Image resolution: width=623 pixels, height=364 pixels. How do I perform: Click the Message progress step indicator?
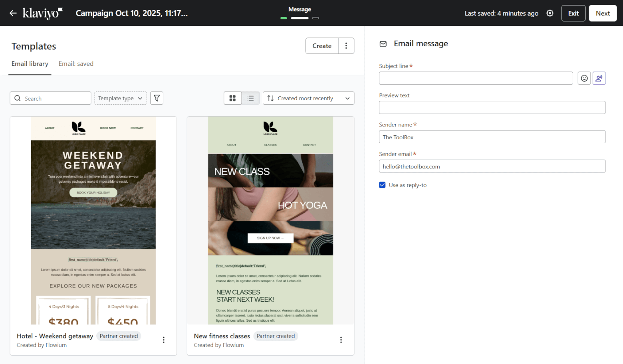click(x=300, y=18)
